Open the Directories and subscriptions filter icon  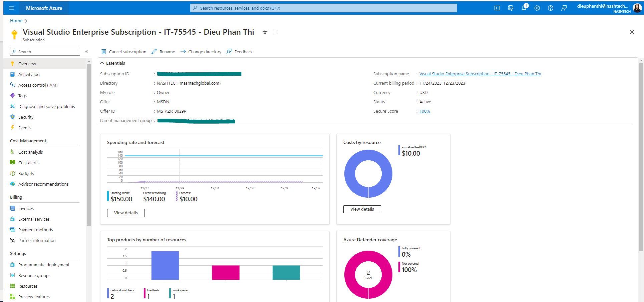tap(511, 8)
